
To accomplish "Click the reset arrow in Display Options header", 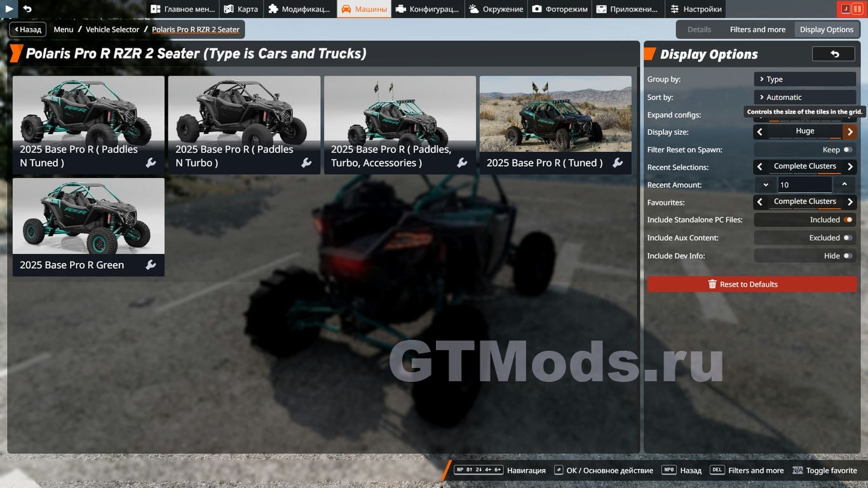I will [x=834, y=54].
